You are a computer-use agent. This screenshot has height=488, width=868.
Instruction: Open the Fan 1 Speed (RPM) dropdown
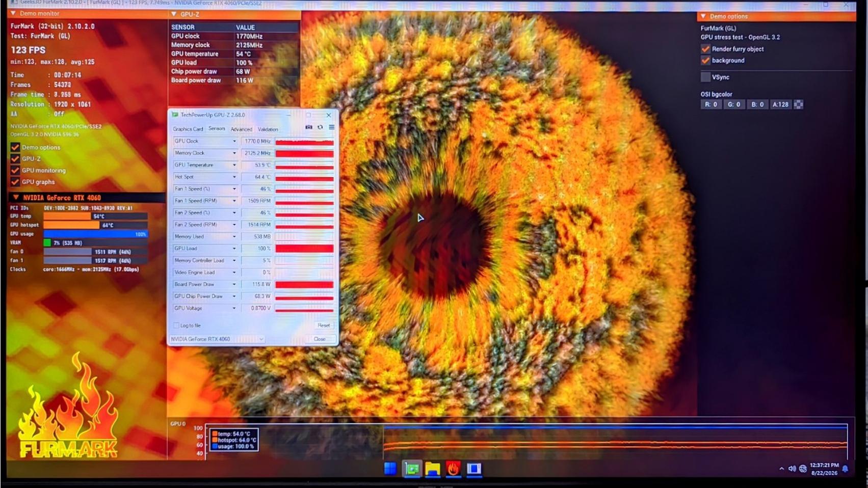(234, 201)
